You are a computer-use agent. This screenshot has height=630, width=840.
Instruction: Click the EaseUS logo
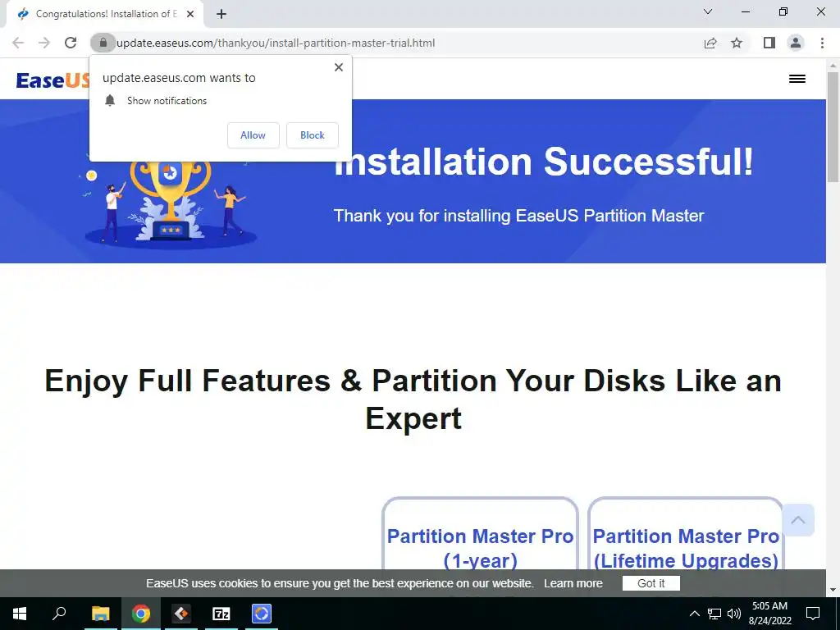(52, 80)
